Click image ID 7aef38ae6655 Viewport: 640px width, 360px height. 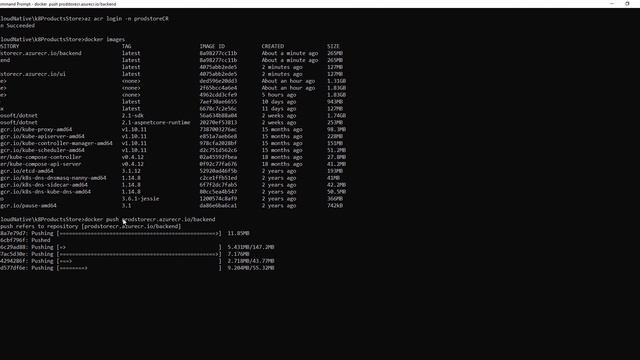[x=218, y=102]
